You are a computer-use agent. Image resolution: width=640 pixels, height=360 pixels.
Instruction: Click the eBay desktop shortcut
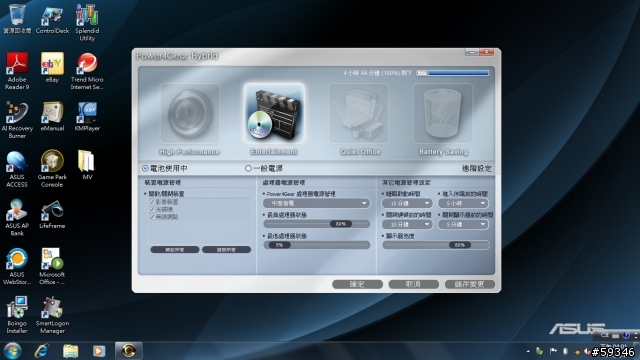[x=52, y=67]
